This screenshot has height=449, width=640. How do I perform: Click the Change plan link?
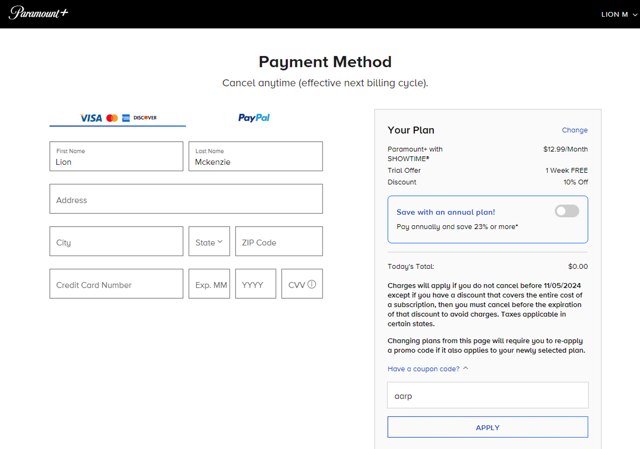(574, 130)
